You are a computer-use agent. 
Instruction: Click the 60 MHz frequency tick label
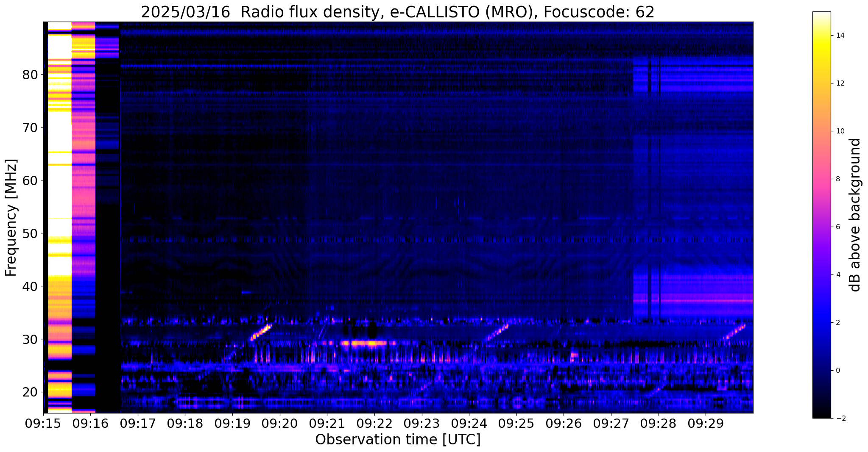click(x=30, y=180)
